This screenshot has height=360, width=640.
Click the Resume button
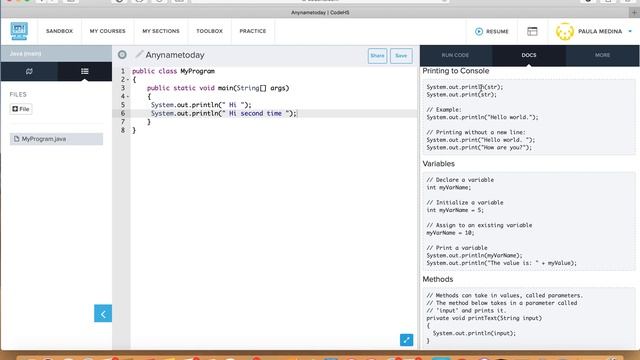(x=492, y=31)
